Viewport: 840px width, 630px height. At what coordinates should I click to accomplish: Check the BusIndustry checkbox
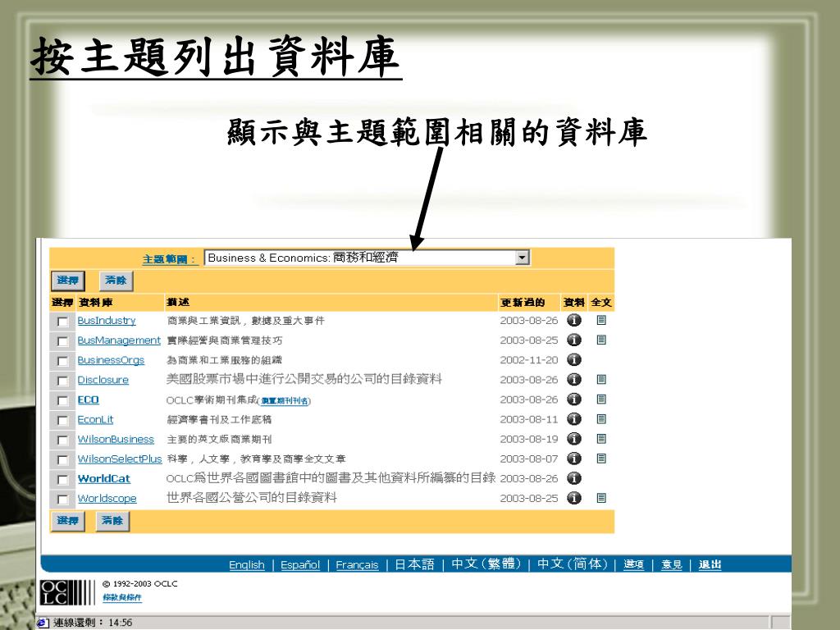coord(62,322)
